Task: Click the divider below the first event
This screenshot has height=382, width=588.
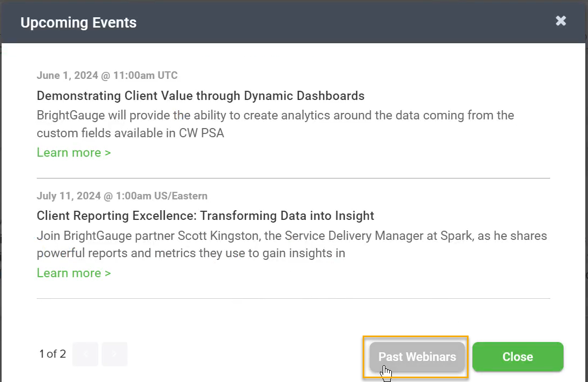Action: tap(293, 178)
